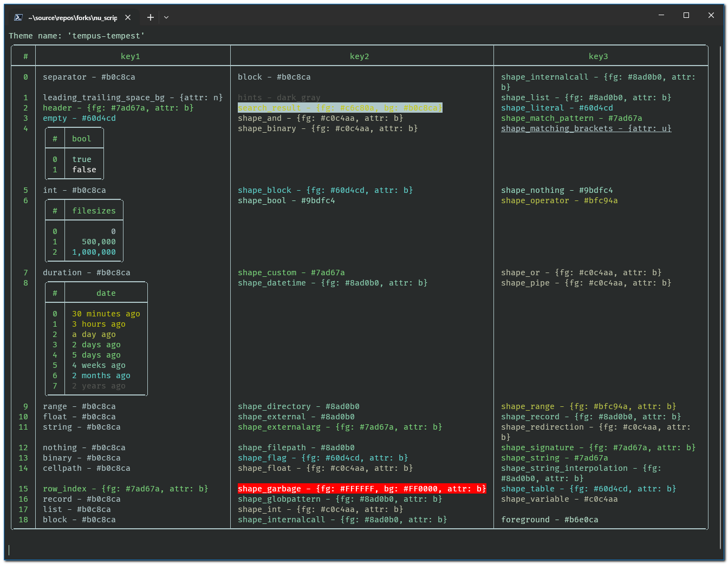The image size is (728, 564).
Task: Click 'range - #b0c8ca' entry
Action: (79, 406)
